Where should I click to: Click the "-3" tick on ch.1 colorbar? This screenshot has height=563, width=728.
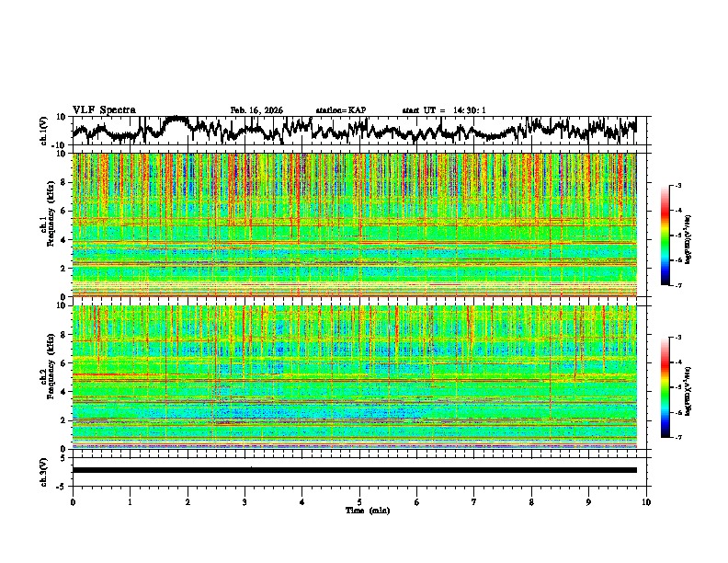coord(677,186)
